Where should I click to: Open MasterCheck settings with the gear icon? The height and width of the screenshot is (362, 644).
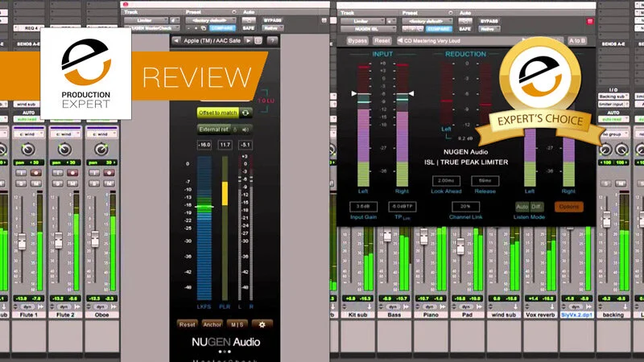262,325
